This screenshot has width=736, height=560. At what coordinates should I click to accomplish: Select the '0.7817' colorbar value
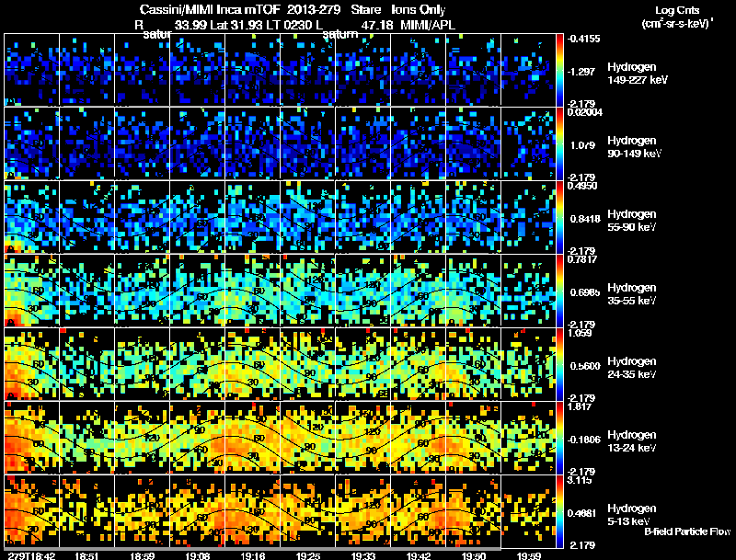pos(582,260)
